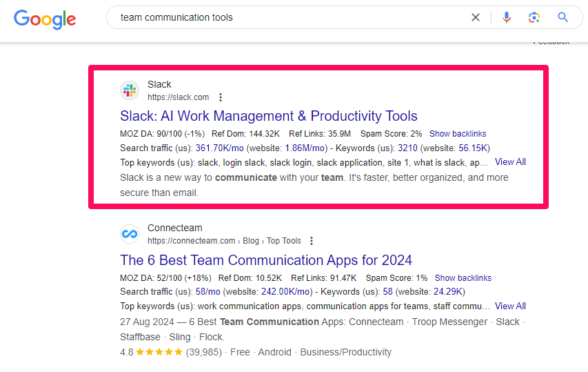Show backlinks for the Slack result
This screenshot has width=588, height=372.
coord(458,134)
